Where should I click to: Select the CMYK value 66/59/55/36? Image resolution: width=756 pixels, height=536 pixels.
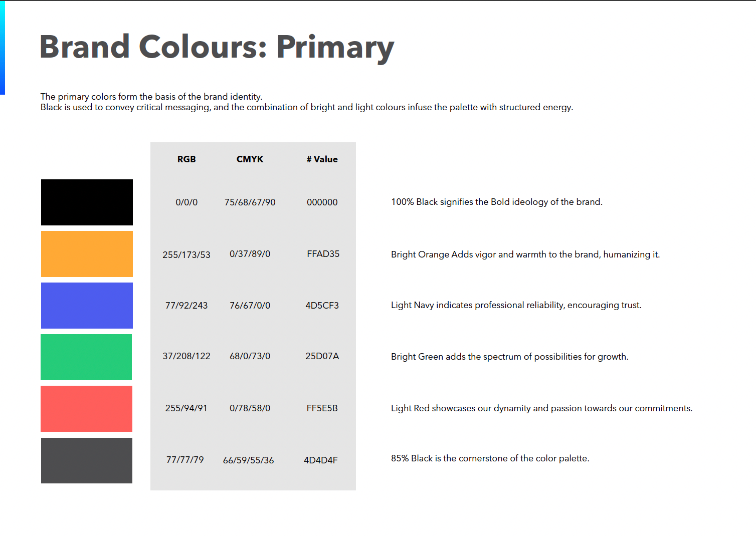coord(249,460)
